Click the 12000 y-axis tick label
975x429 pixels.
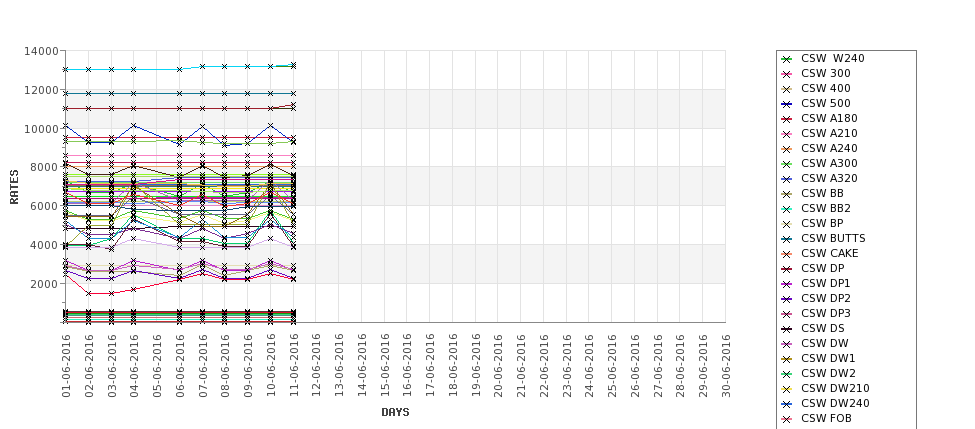[x=42, y=90]
